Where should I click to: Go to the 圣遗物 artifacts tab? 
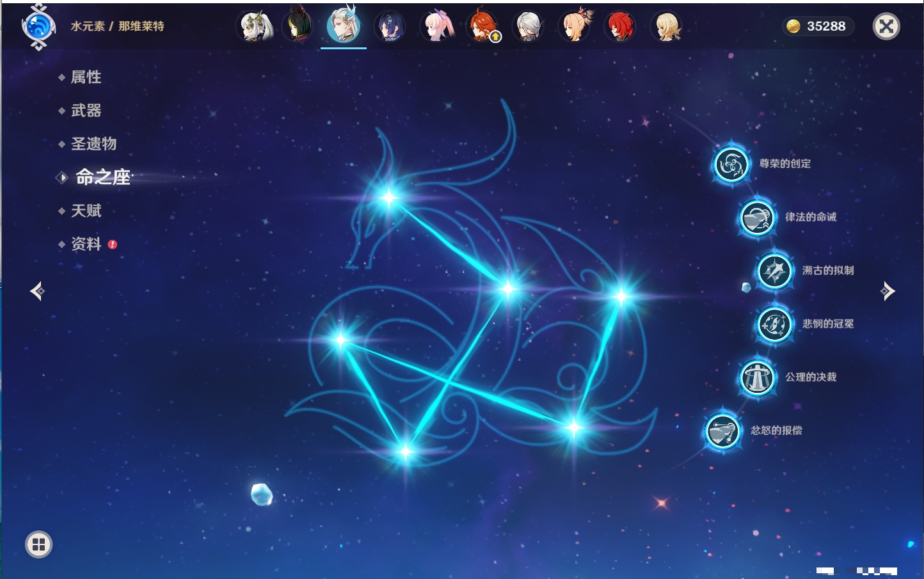point(93,144)
